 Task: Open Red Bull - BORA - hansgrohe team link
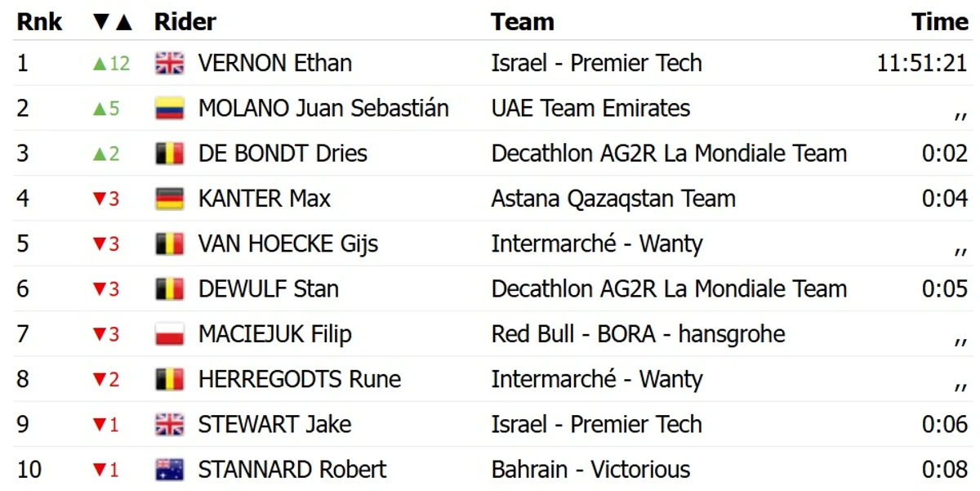pyautogui.click(x=638, y=334)
